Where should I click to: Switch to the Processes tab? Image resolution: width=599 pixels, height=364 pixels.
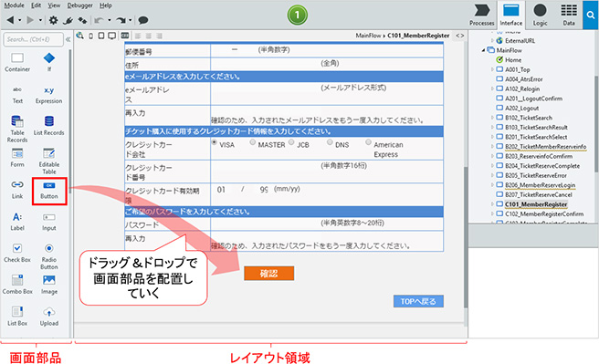point(482,15)
